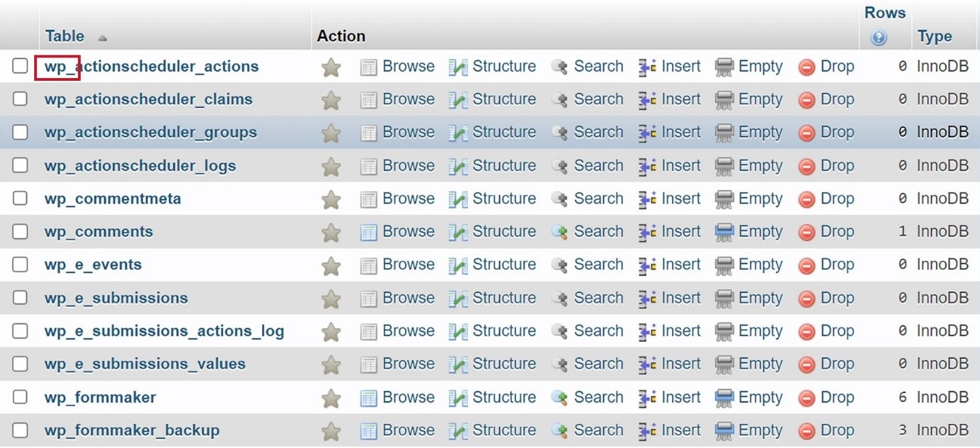Open Rows help question mark icon
This screenshot has width=980, height=448.
click(x=879, y=38)
